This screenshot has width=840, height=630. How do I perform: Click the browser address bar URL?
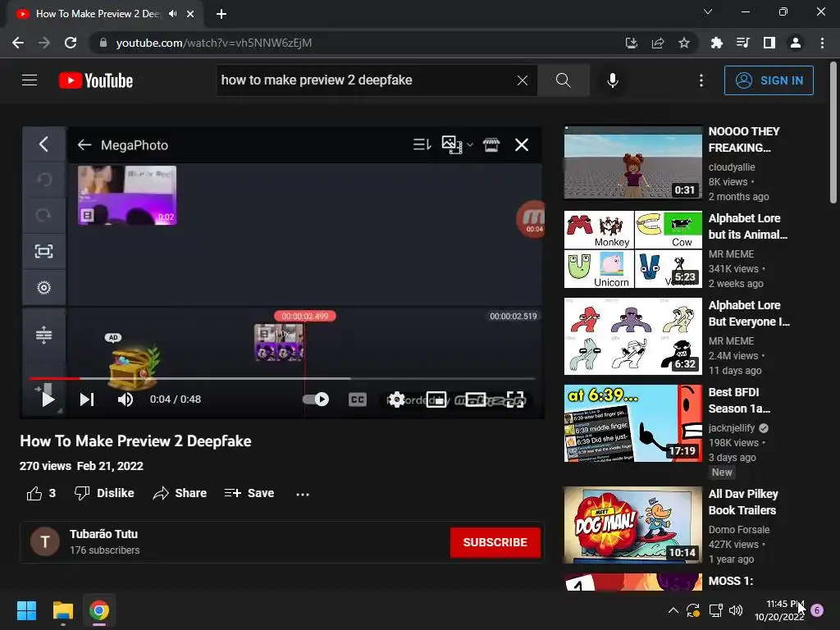coord(214,43)
